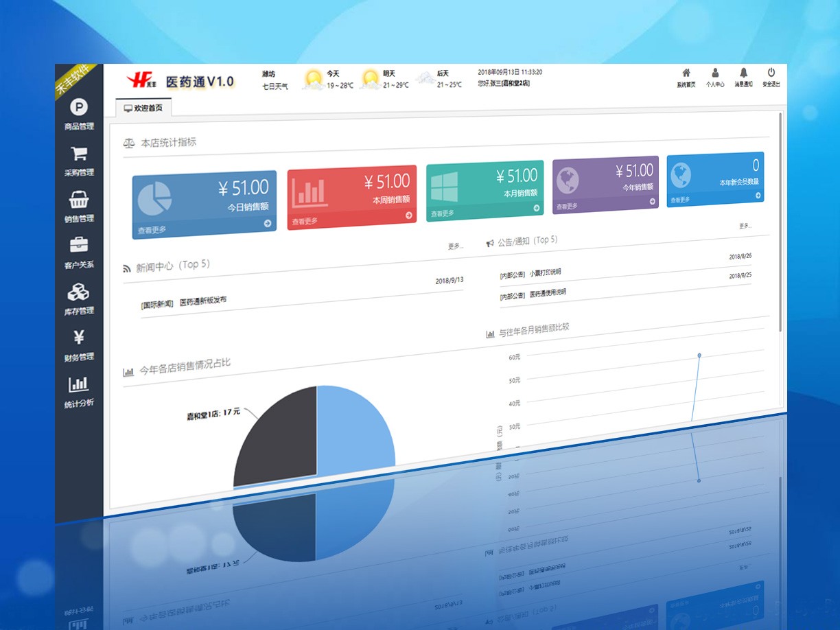The image size is (840, 630).
Task: Click the 消息通知 bell icon
Action: pyautogui.click(x=743, y=73)
